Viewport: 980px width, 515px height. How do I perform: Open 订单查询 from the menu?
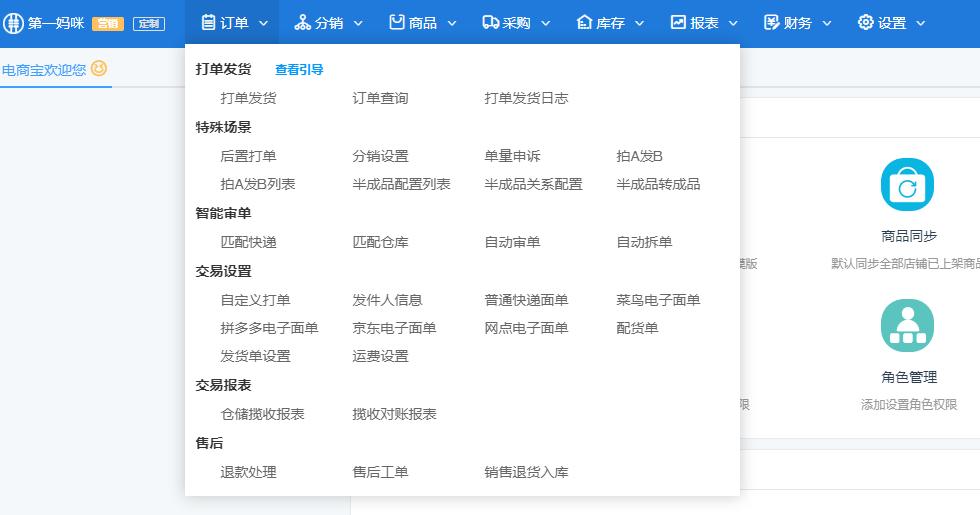380,98
